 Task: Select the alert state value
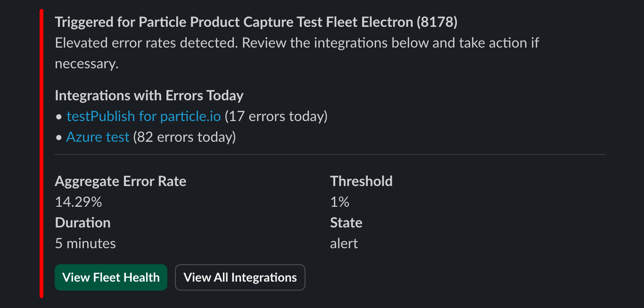click(x=344, y=243)
